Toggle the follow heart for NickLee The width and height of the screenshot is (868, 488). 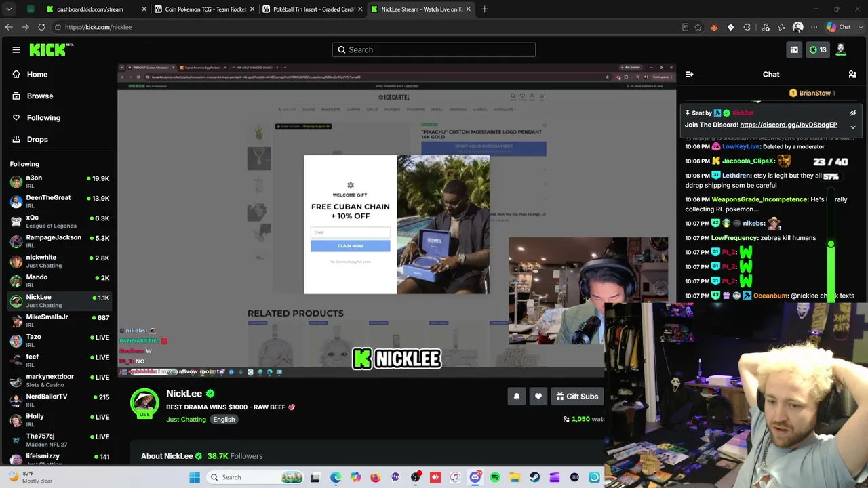pyautogui.click(x=538, y=396)
